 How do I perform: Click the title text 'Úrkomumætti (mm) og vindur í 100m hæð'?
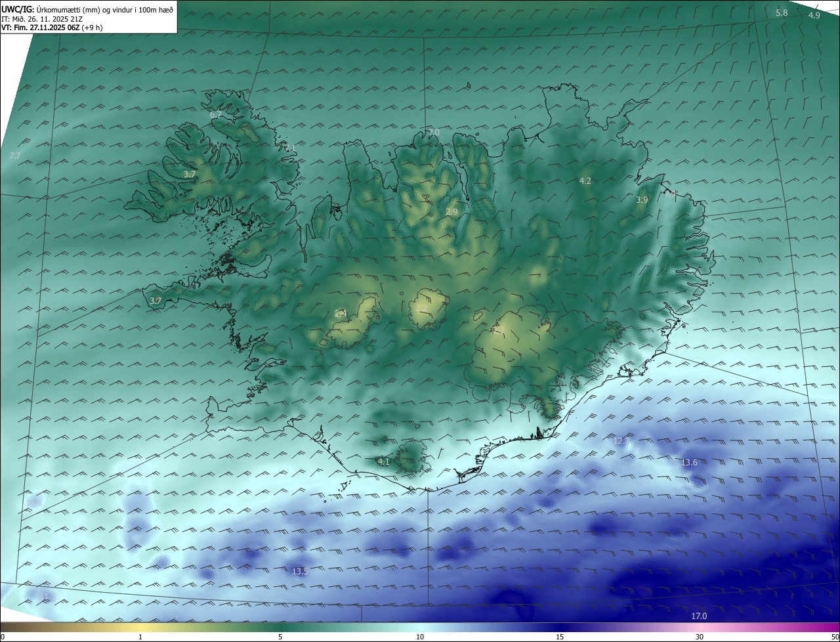105,10
